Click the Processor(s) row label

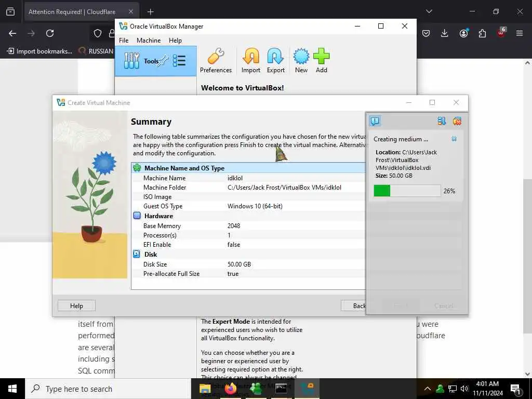(160, 235)
